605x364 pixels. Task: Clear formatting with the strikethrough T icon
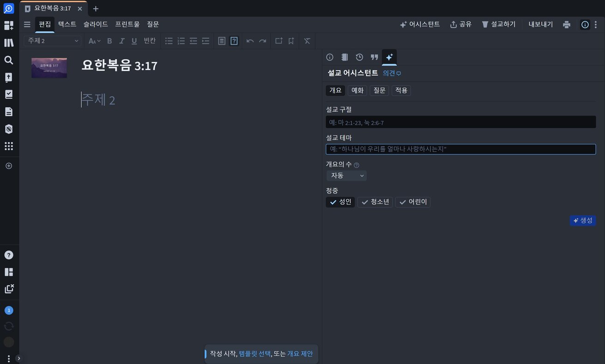pos(307,41)
